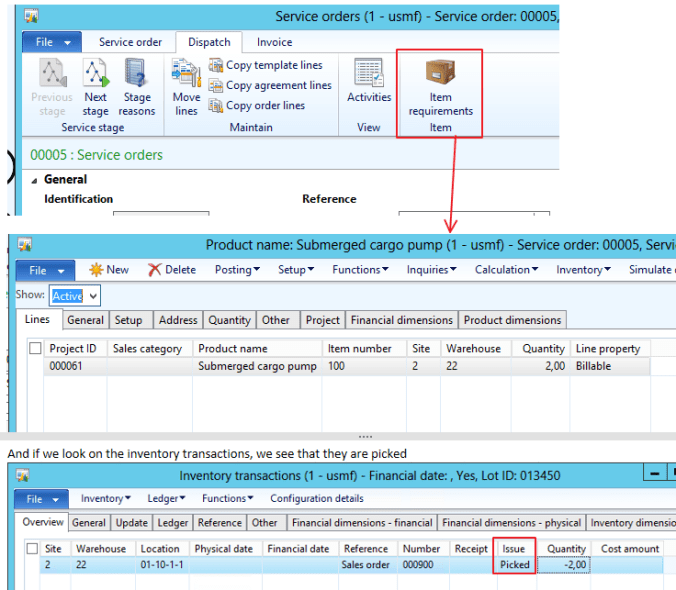This screenshot has width=676, height=590.
Task: Collapse the General section expander
Action: coord(35,180)
